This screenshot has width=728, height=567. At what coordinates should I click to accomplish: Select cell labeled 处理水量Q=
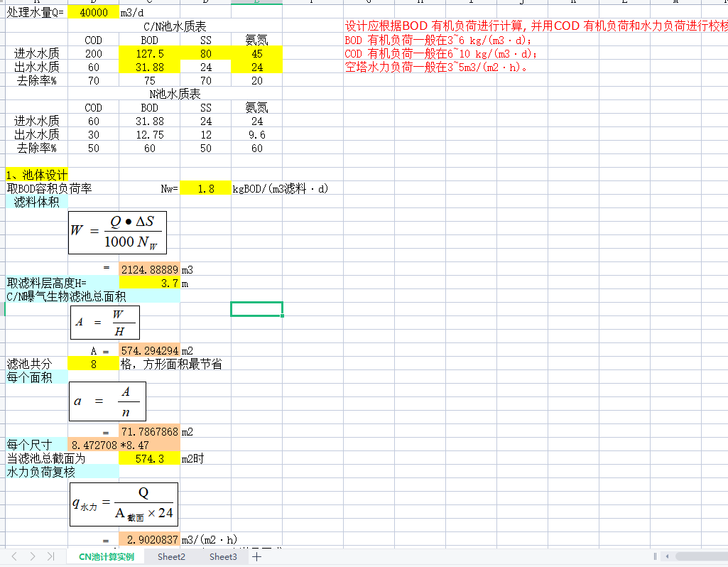click(36, 13)
